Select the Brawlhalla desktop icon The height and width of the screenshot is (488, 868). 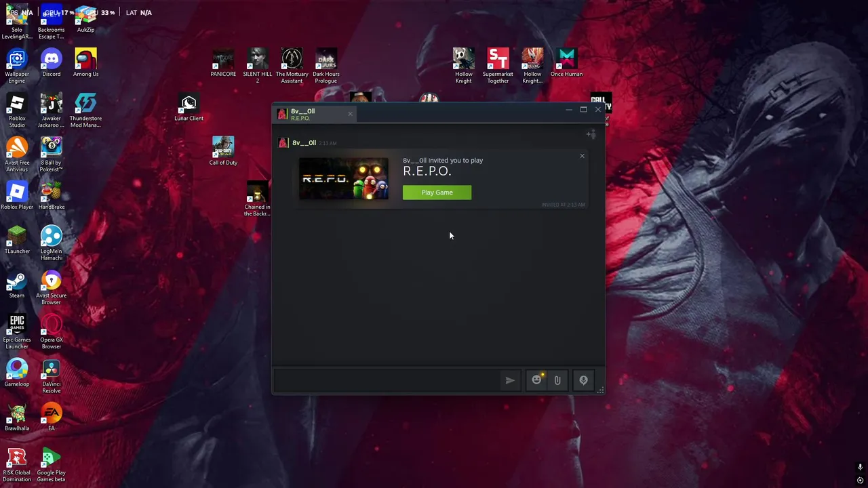(17, 418)
